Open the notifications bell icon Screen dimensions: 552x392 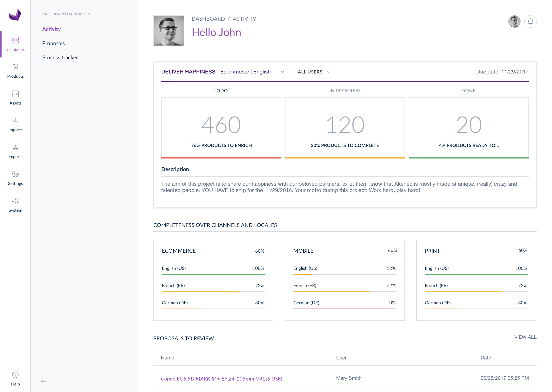(530, 21)
